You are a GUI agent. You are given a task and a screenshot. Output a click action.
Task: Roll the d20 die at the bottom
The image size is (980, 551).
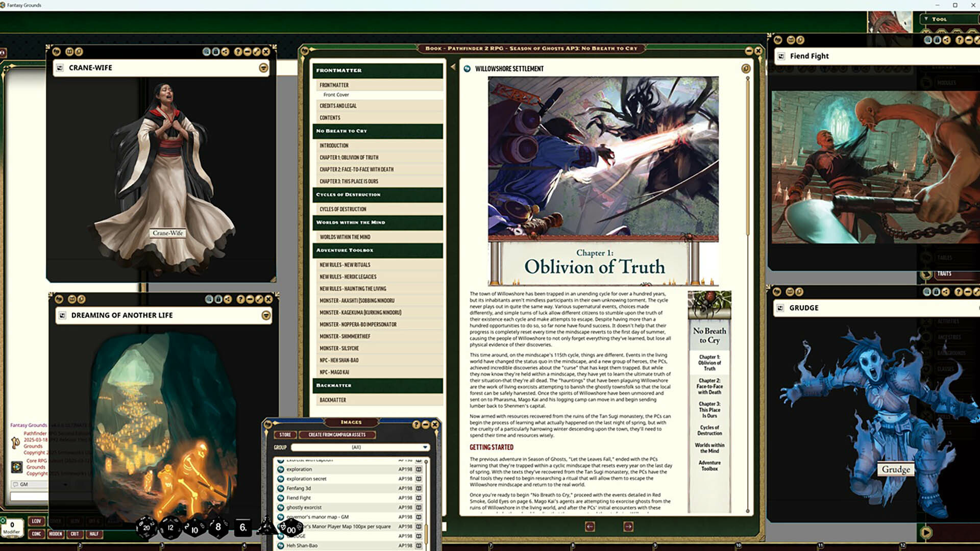click(x=145, y=527)
